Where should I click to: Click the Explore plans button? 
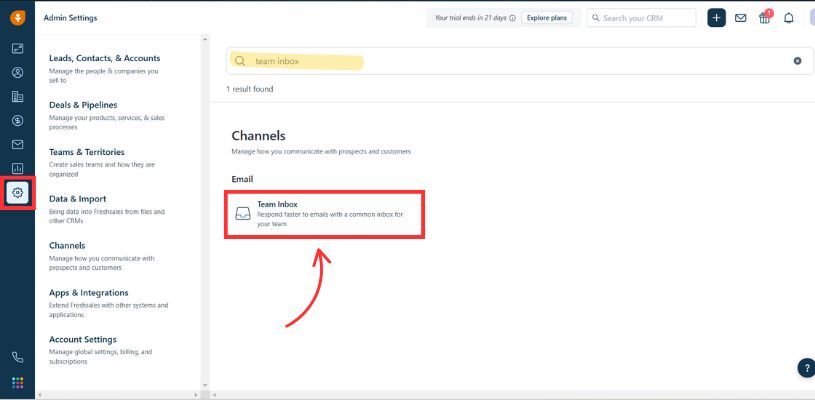click(x=547, y=18)
